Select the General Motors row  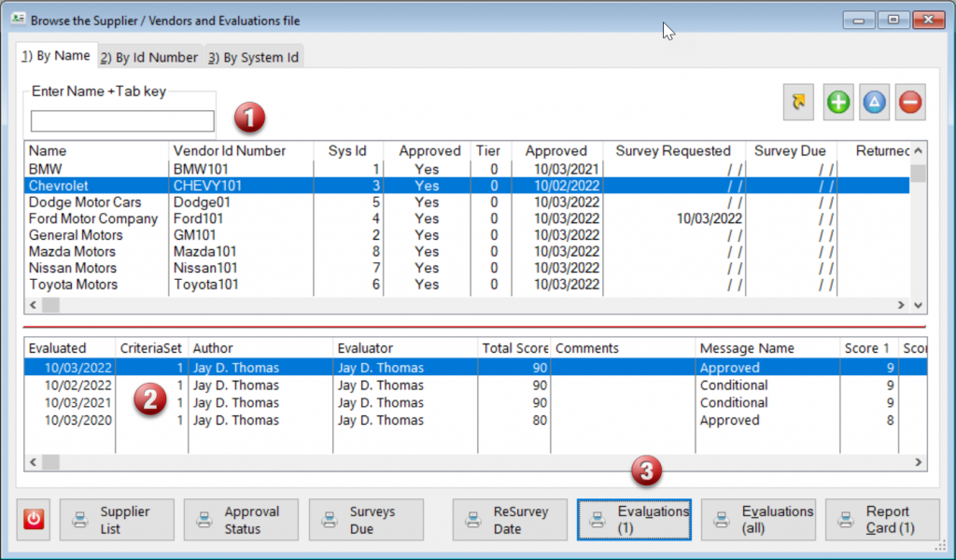(x=467, y=234)
